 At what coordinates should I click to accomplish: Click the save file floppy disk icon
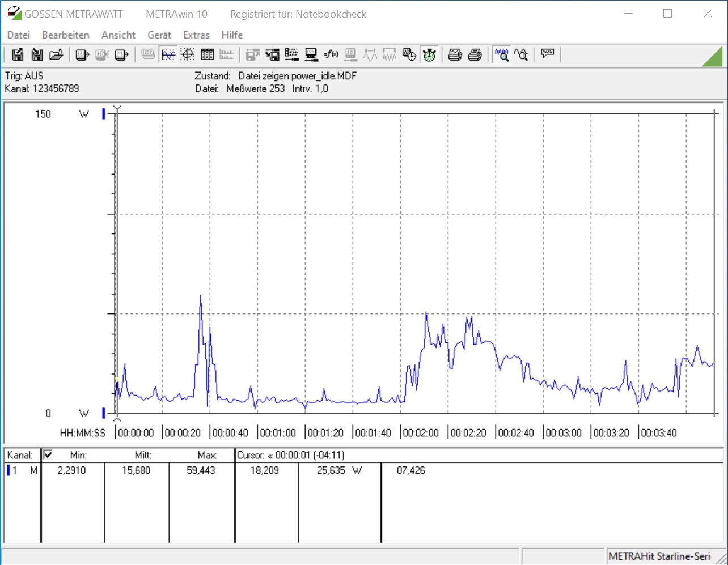18,54
